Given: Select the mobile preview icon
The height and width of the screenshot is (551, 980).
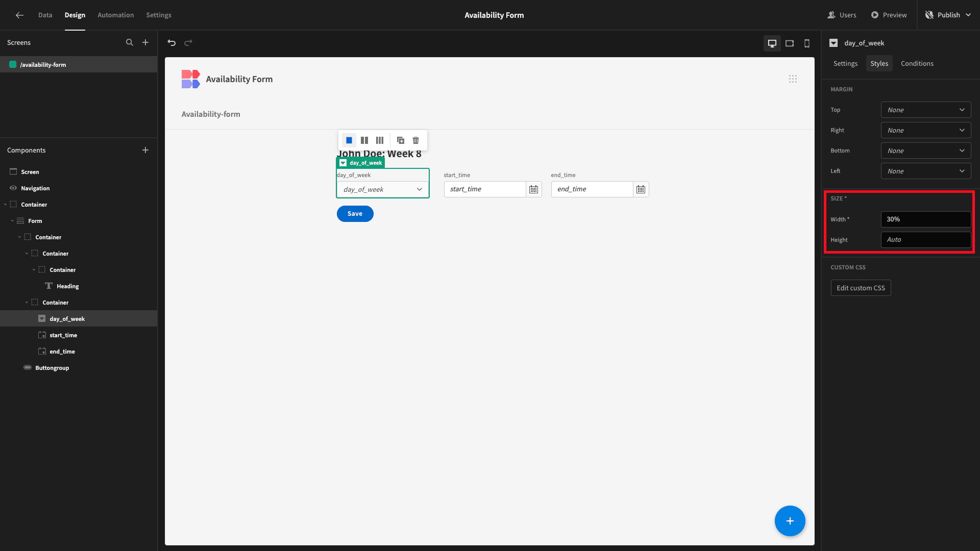Looking at the screenshot, I should [x=807, y=43].
